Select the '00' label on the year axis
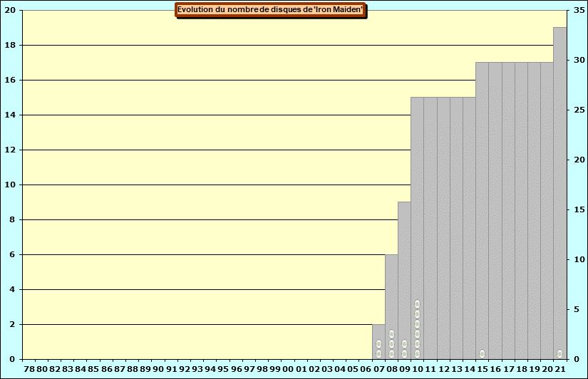 288,369
